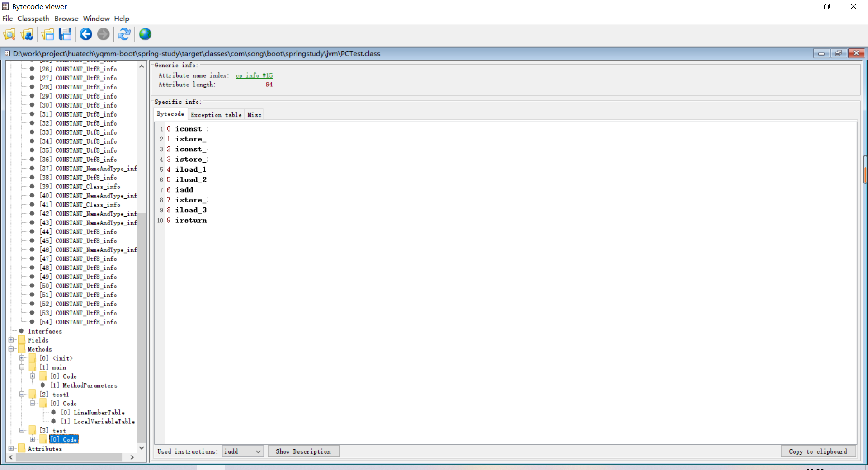Image resolution: width=868 pixels, height=470 pixels.
Task: Select [37] CONSTANT_NameAndType_info entry
Action: coord(88,168)
